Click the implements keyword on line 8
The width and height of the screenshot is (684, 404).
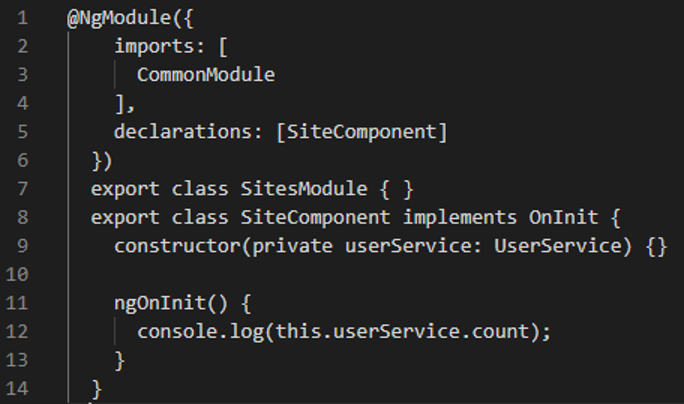point(459,218)
